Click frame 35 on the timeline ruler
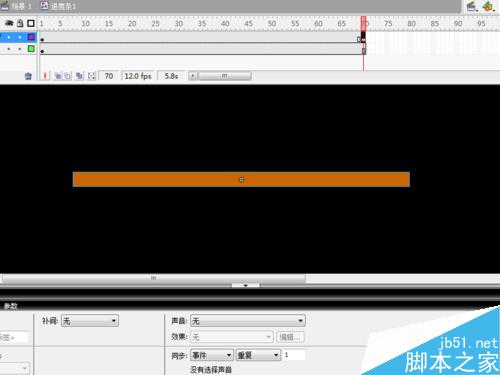This screenshot has width=500, height=375. pos(202,24)
